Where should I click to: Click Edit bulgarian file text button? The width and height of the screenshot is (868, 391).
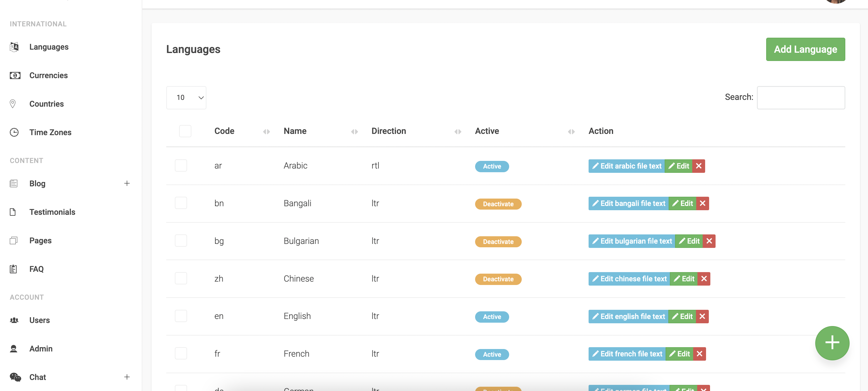pyautogui.click(x=632, y=241)
